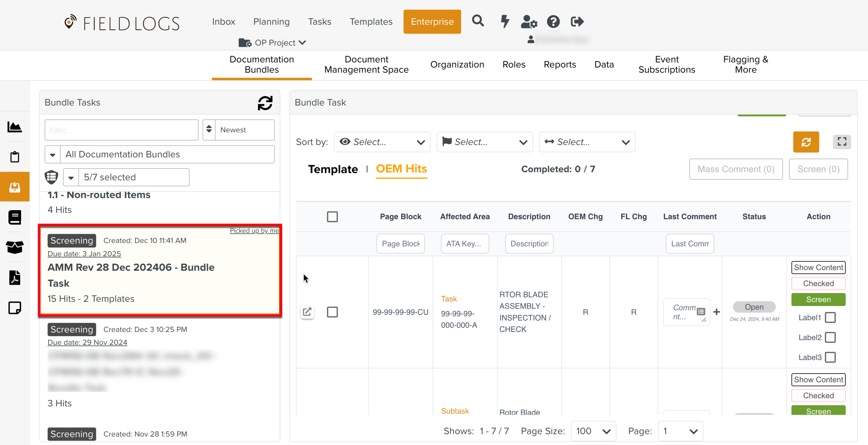Focus the Bundle Tasks Filter field
This screenshot has width=868, height=445.
coord(121,130)
